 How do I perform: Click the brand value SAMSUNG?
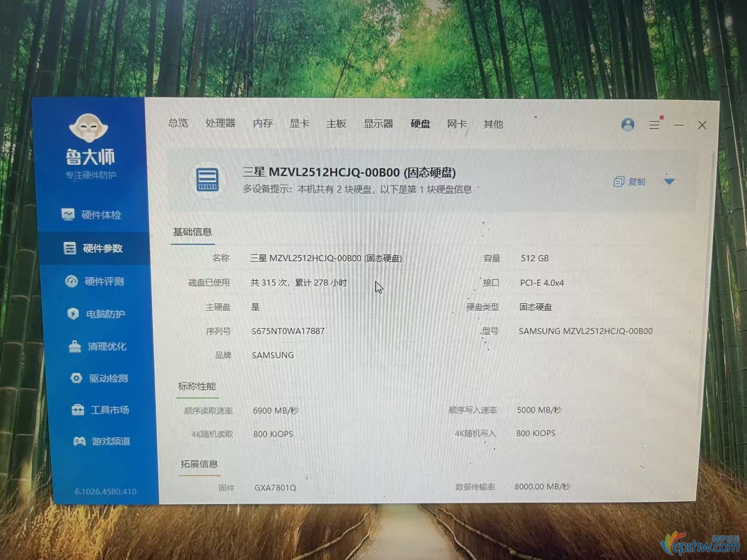[273, 355]
